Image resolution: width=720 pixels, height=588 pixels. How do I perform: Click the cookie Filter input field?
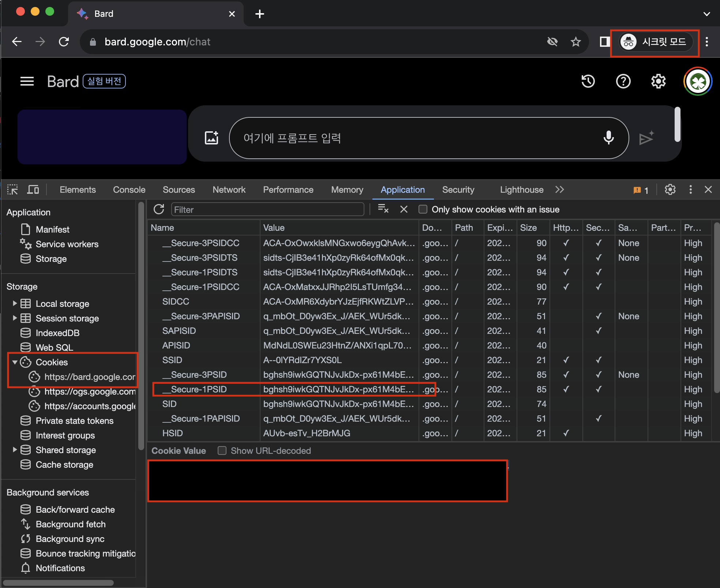267,210
